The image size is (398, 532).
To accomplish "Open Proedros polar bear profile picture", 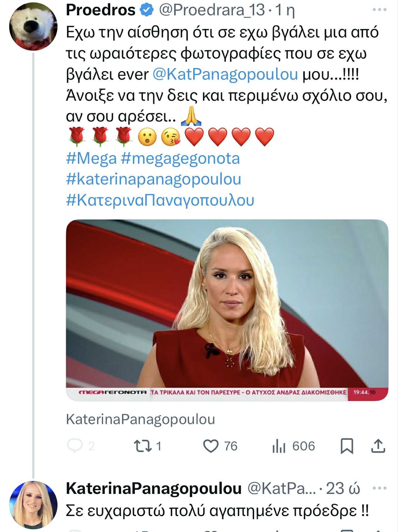I will (33, 26).
